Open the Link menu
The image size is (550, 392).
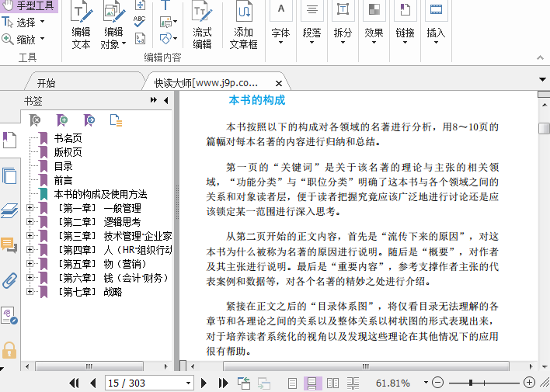(x=406, y=23)
